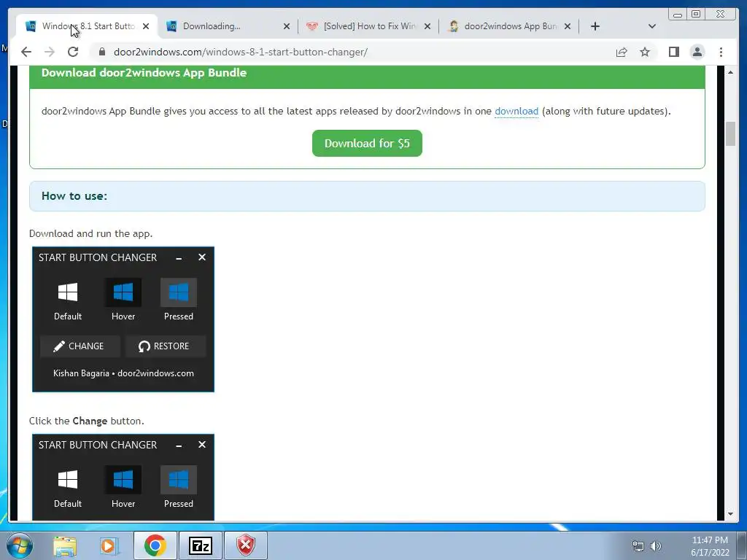This screenshot has height=560, width=747.
Task: Close the Downloading... tab
Action: coord(286,26)
